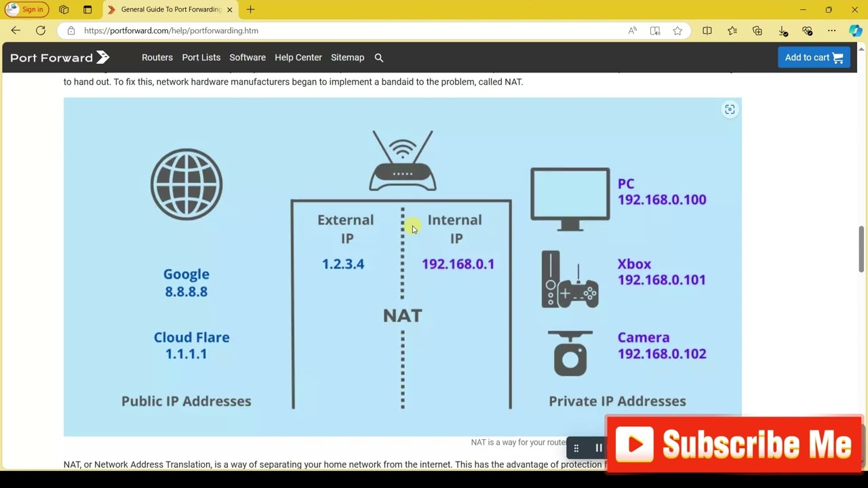Open the Sitemap link

tap(348, 58)
